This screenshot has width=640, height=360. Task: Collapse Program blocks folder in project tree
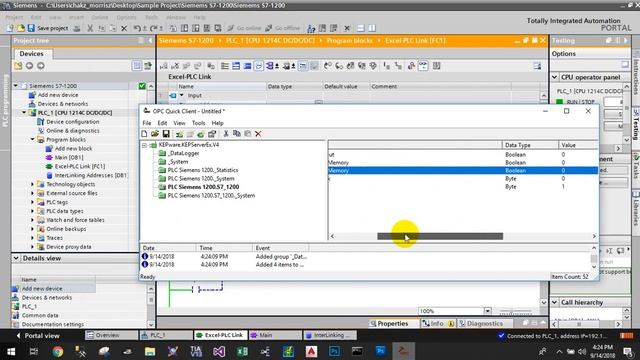32,140
